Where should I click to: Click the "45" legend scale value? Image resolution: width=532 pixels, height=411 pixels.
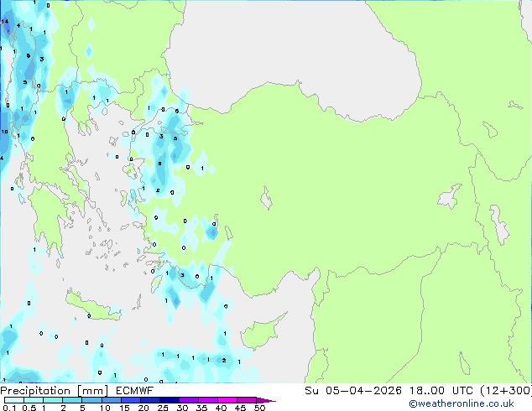240,408
